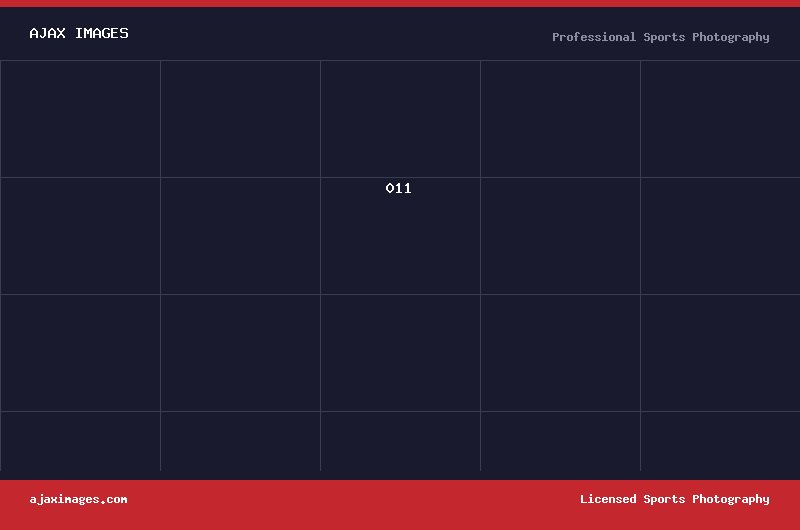The height and width of the screenshot is (530, 800).
Task: Click the AJAX IMAGES logo text
Action: pos(79,33)
